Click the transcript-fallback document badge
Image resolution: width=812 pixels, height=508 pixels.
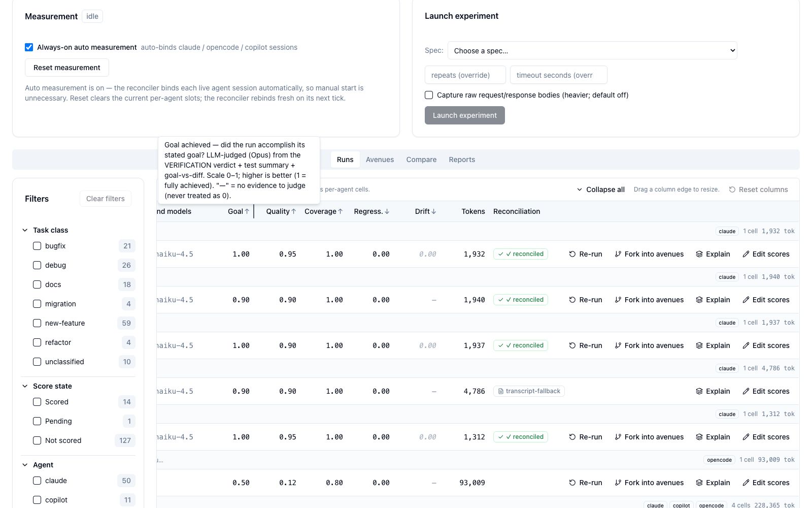[x=529, y=391]
